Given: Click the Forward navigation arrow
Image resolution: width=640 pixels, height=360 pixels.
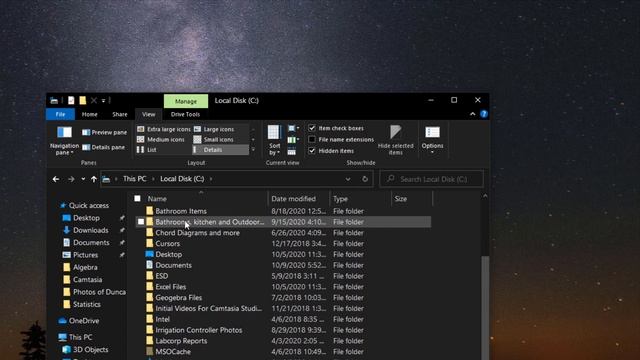Looking at the screenshot, I should click(x=71, y=179).
